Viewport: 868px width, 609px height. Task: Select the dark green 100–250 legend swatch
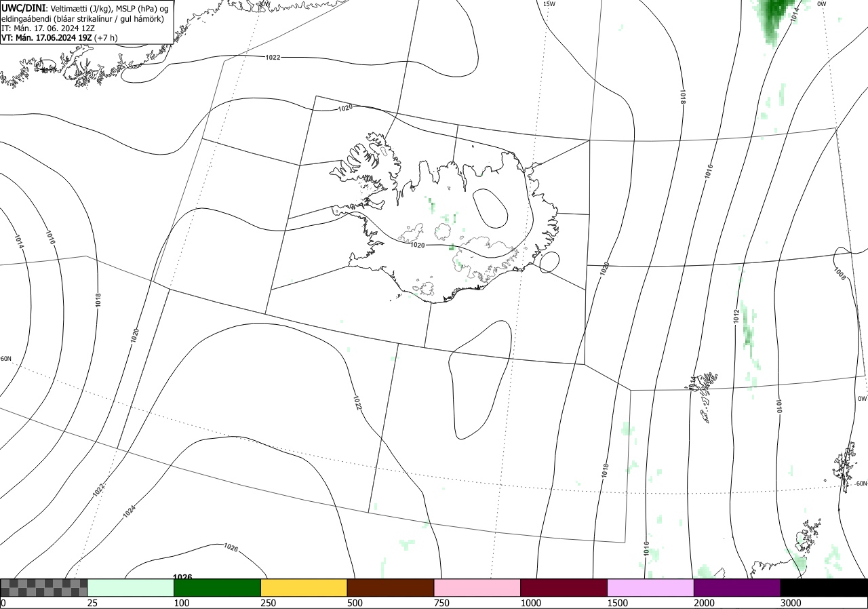pyautogui.click(x=218, y=587)
